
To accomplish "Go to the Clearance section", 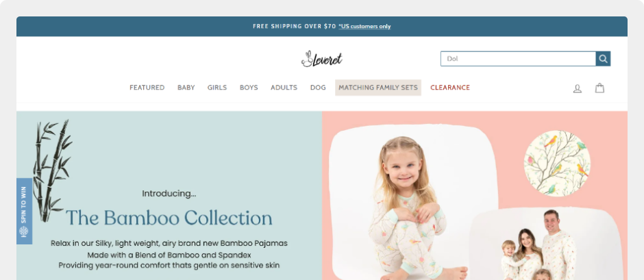I will pos(450,88).
